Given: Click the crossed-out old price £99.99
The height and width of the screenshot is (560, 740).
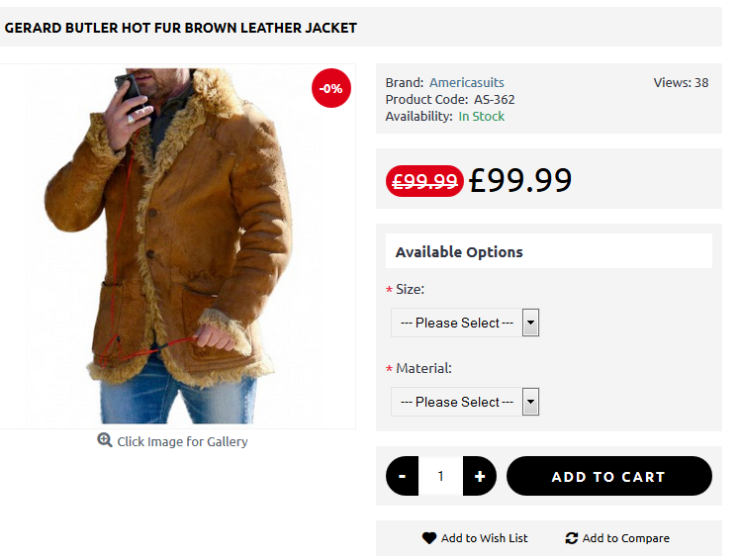Looking at the screenshot, I should 424,181.
